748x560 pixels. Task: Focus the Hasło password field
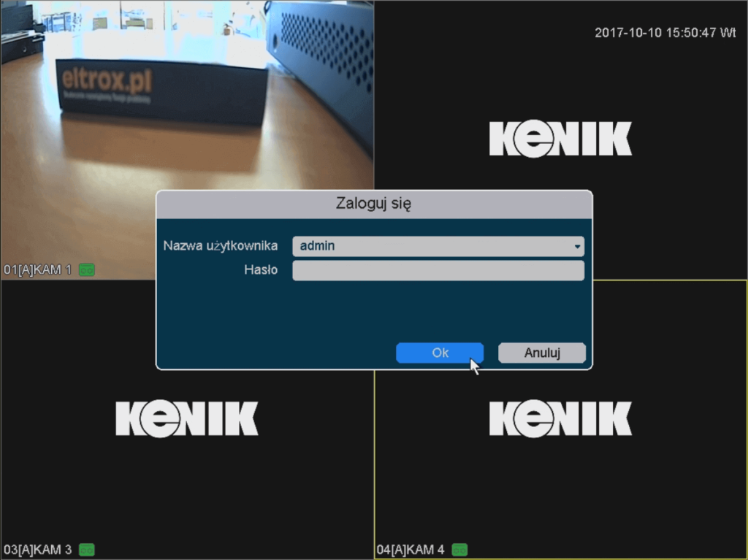[438, 271]
